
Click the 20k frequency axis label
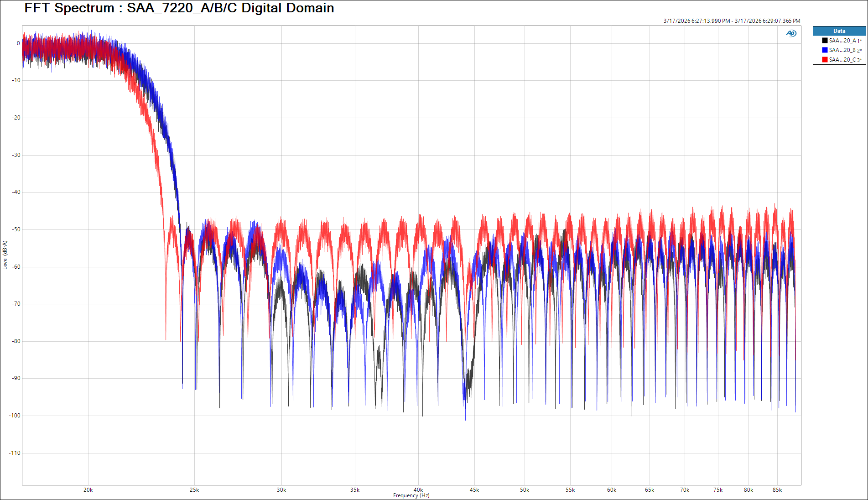click(x=88, y=490)
